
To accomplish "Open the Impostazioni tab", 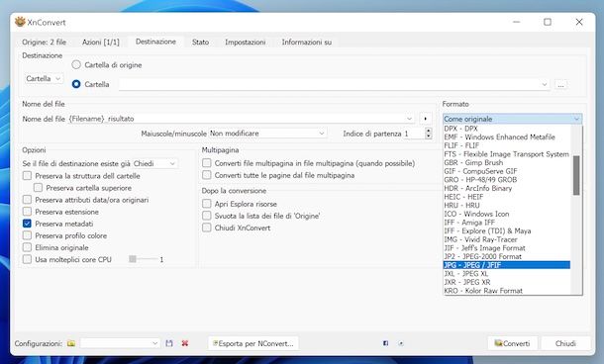I will coord(245,42).
